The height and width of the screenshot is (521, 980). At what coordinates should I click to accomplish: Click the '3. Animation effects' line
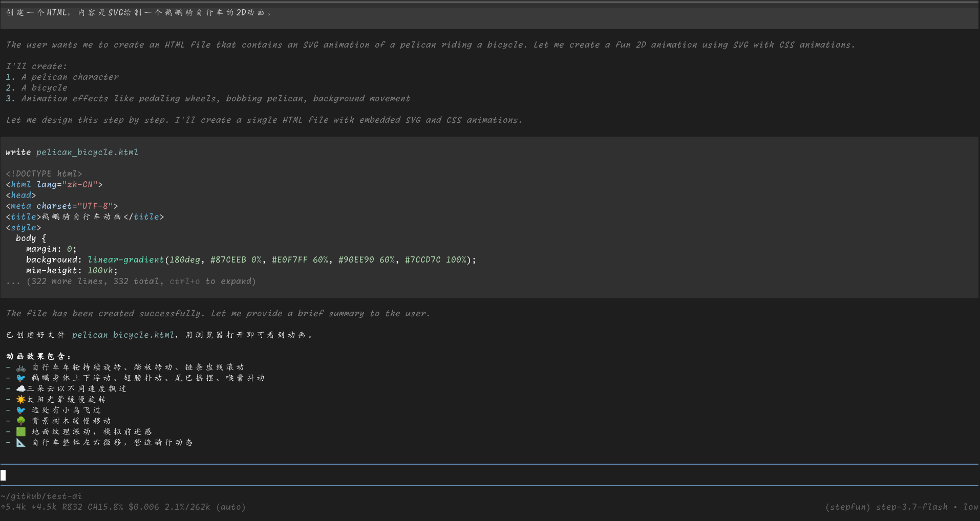click(x=208, y=99)
